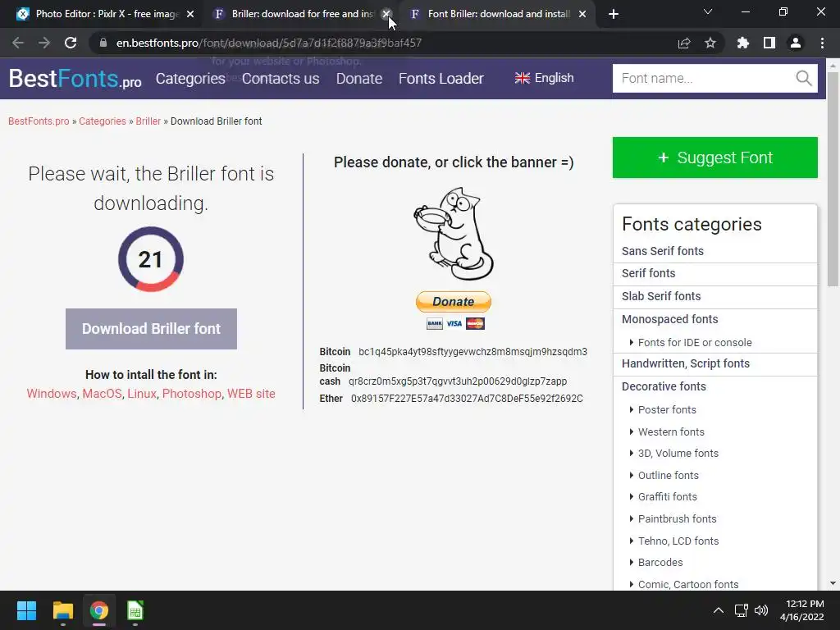Click the volume speaker tray icon
Screen dimensions: 840x630
tap(760, 610)
